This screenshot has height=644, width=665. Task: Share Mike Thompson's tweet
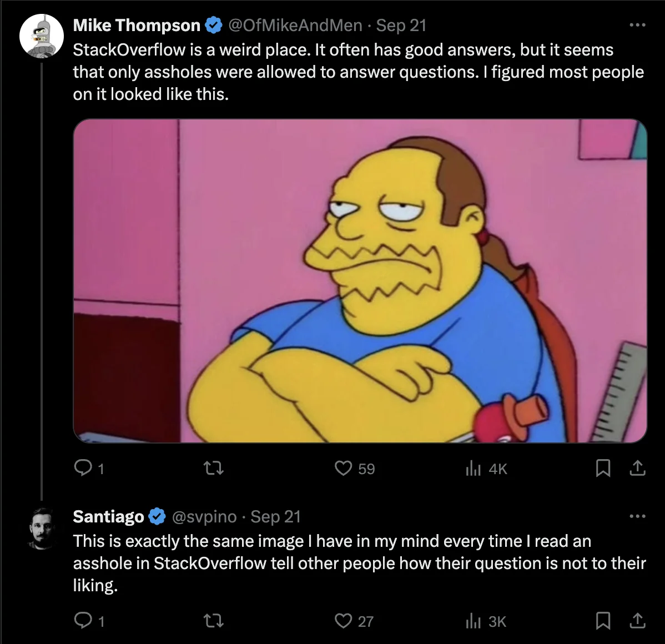coord(637,469)
